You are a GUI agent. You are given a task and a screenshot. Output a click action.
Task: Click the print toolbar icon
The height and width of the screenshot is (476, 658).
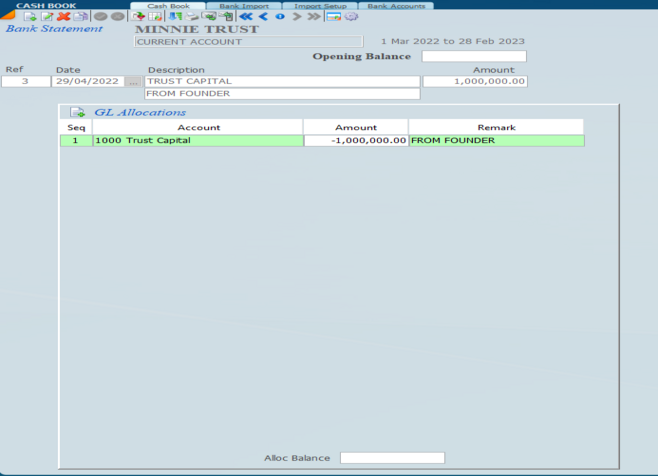(192, 17)
